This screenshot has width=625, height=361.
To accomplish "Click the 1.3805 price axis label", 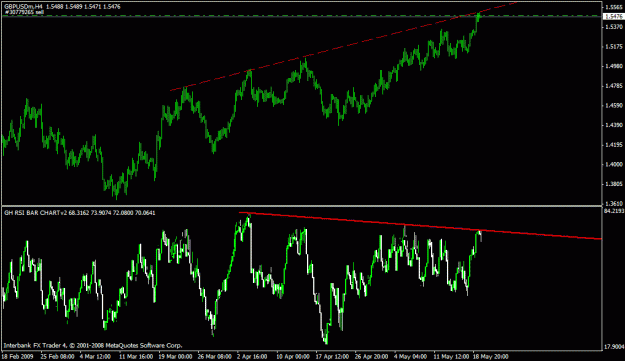I will [x=614, y=184].
